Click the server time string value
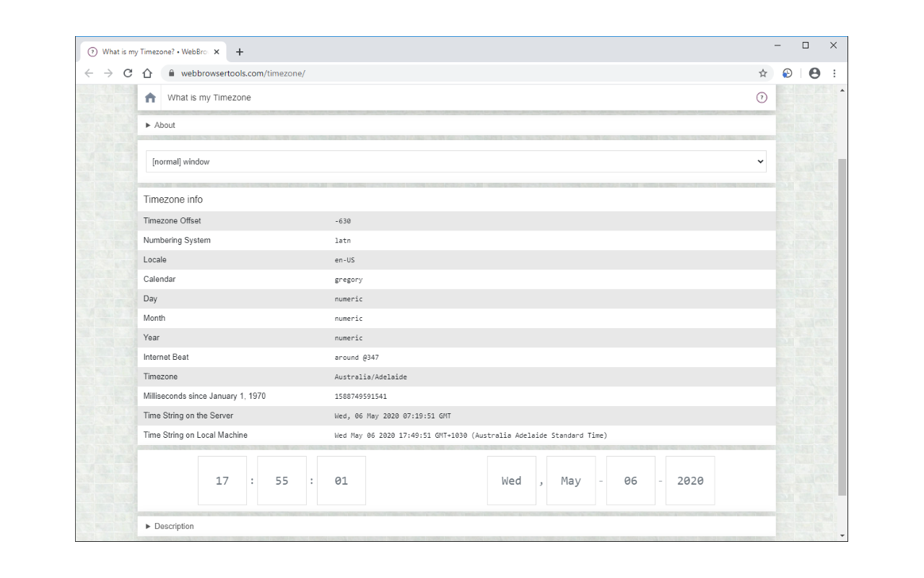 (393, 416)
